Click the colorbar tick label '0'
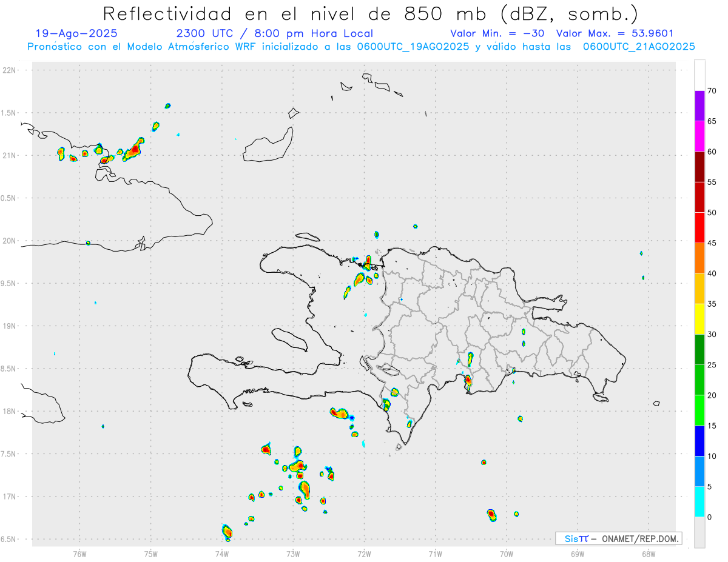Screen dimensions: 728x562 (x=710, y=517)
